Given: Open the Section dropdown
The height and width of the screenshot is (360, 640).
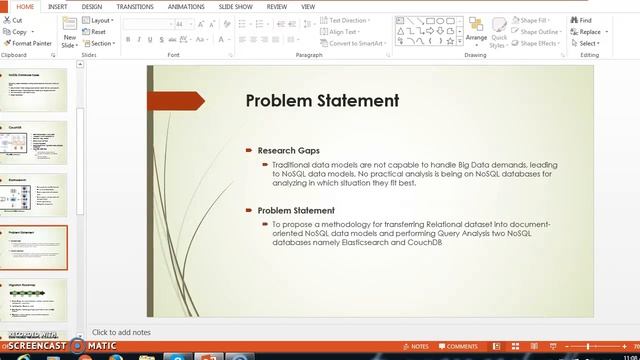Looking at the screenshot, I should click(99, 43).
